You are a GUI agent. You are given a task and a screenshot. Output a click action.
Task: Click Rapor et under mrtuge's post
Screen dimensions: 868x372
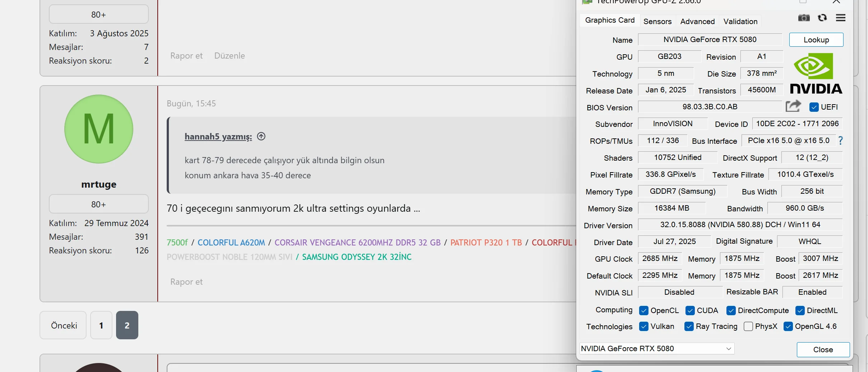[186, 282]
